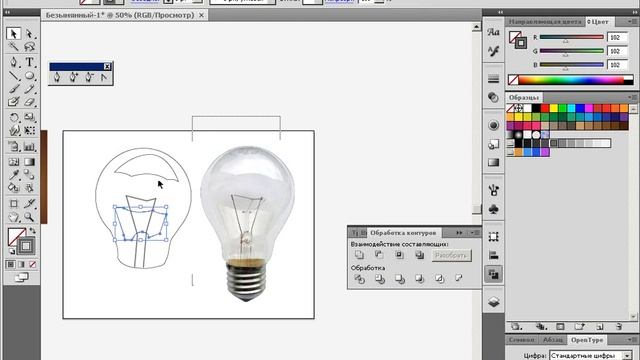Select the Pen tool in the main toolbox
This screenshot has height=360, width=640.
(13, 62)
